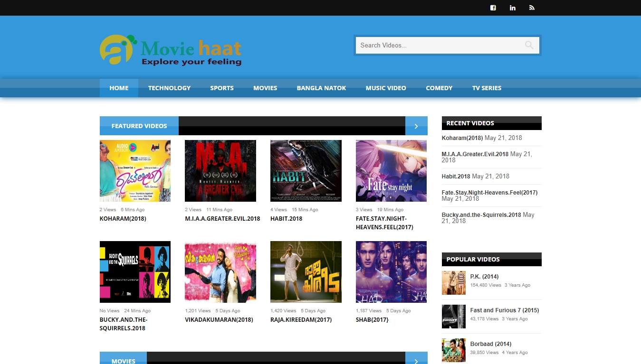The image size is (641, 364).
Task: Open Bucky.and.the-Squirrels.2018 in Recent Videos
Action: 481,215
